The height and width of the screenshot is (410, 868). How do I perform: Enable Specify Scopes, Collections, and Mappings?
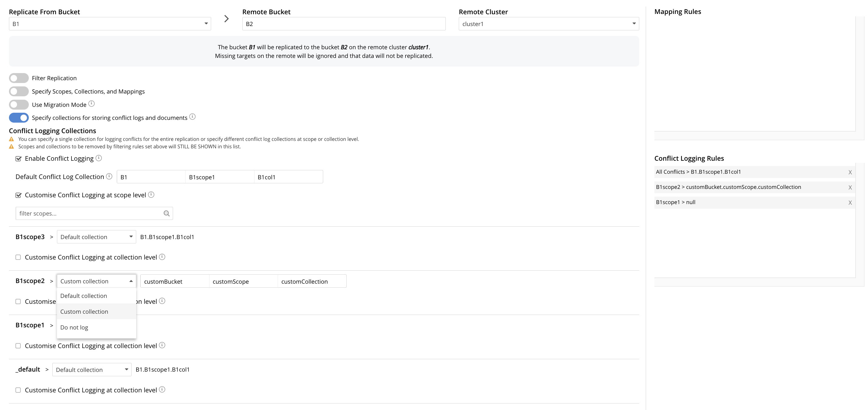click(19, 91)
